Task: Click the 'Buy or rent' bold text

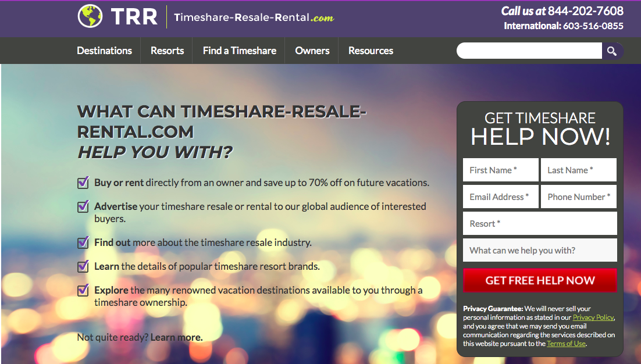Action: [119, 183]
